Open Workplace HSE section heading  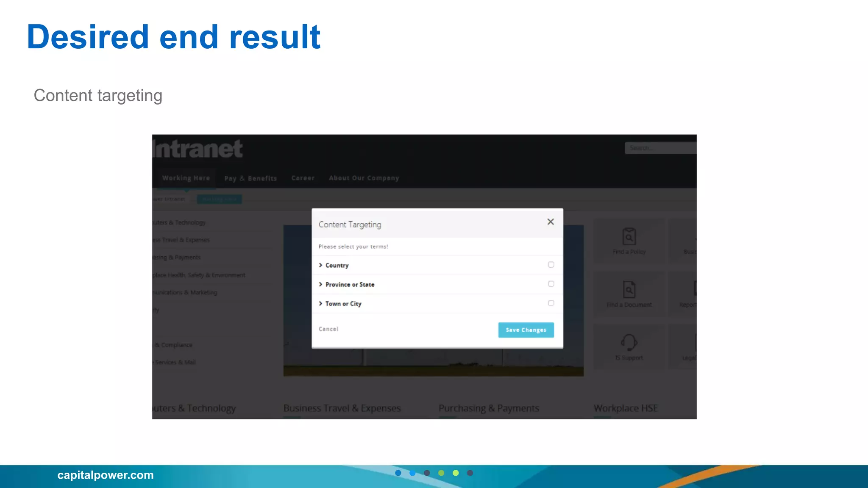pyautogui.click(x=626, y=408)
